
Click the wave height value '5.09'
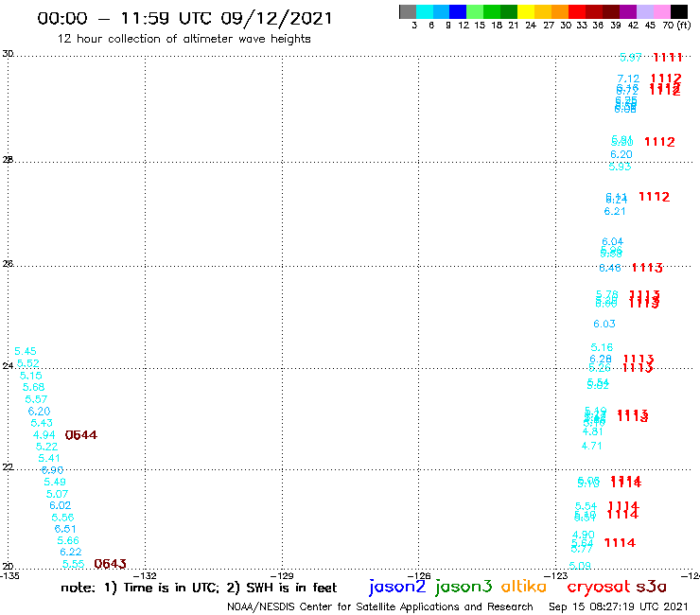(x=580, y=566)
